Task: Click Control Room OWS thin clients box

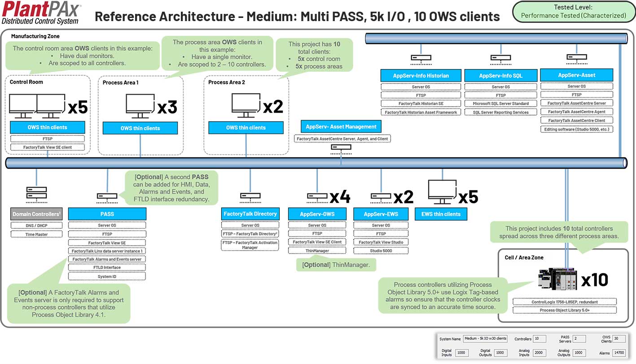Action: pos(47,127)
